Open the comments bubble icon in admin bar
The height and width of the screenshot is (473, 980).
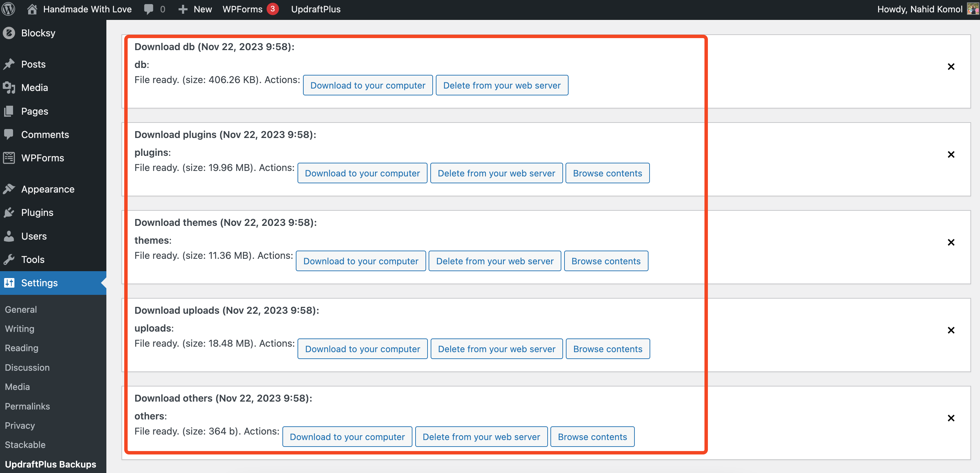pyautogui.click(x=149, y=9)
